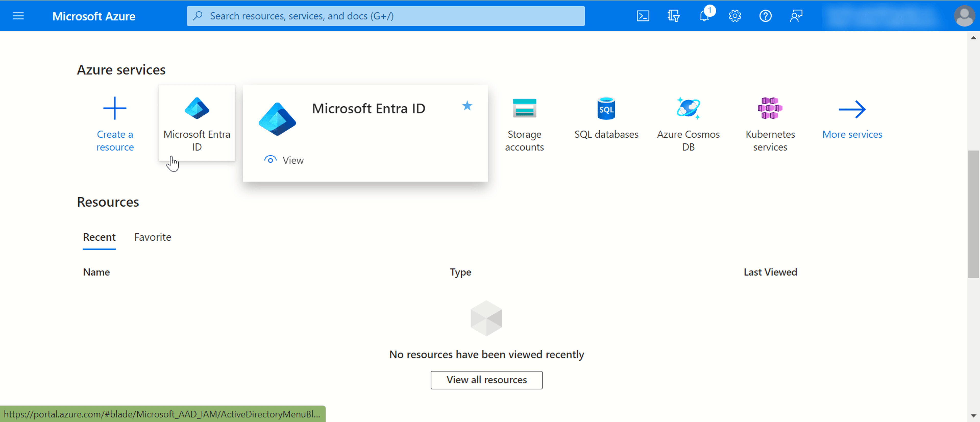Click the More services link text
This screenshot has width=980, height=422.
coord(852,134)
